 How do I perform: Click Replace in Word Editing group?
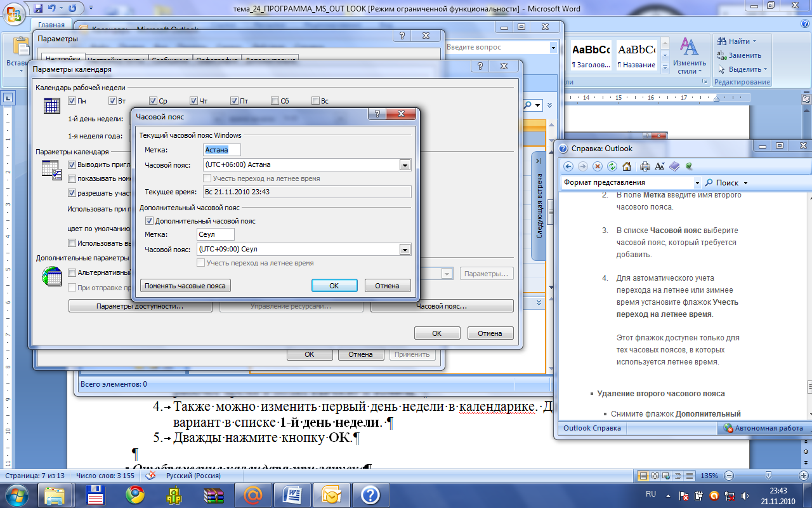[x=739, y=55]
